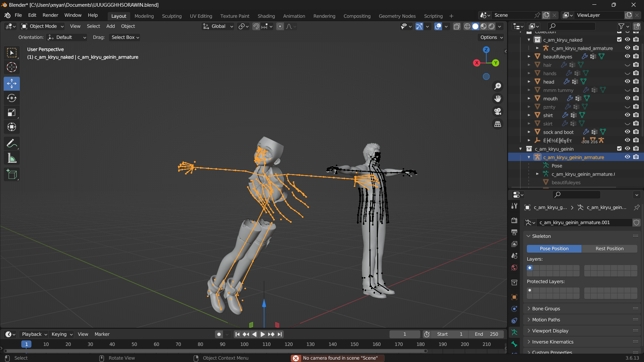Choose the Annotate pencil tool
Viewport: 644px width, 362px height.
click(x=12, y=144)
